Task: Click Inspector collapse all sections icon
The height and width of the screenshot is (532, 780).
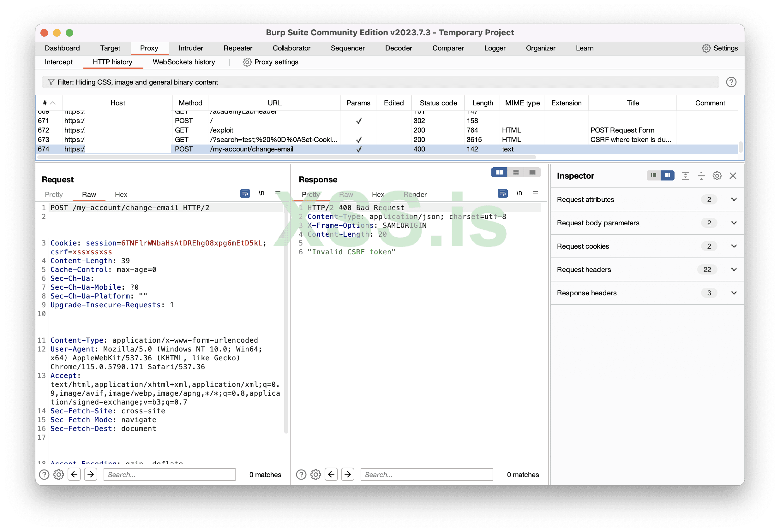Action: point(701,176)
